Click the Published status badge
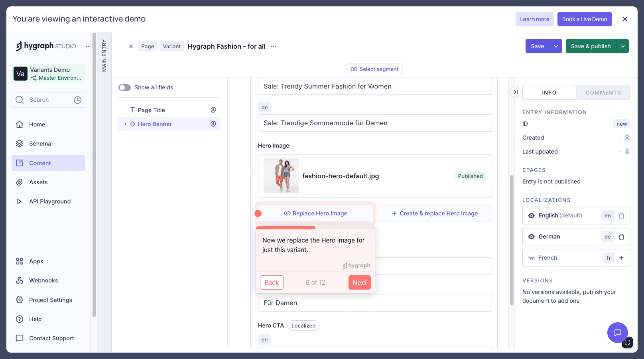The width and height of the screenshot is (644, 359). tap(470, 176)
